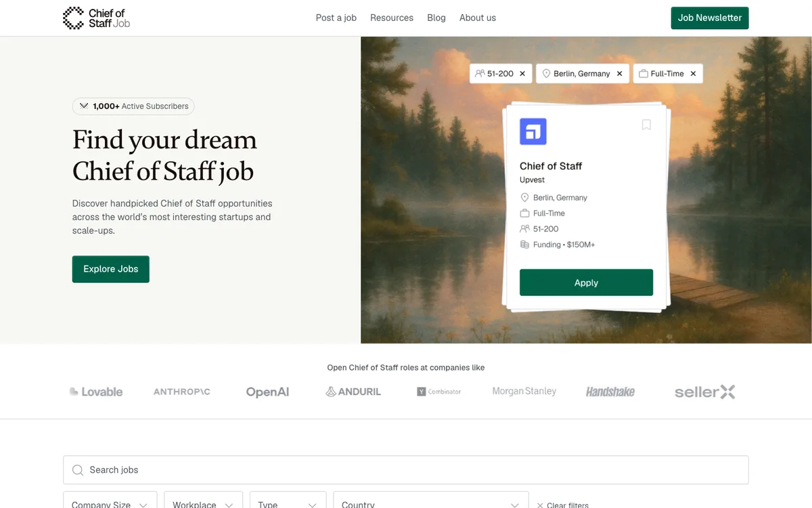Go to the Blog page

(436, 18)
